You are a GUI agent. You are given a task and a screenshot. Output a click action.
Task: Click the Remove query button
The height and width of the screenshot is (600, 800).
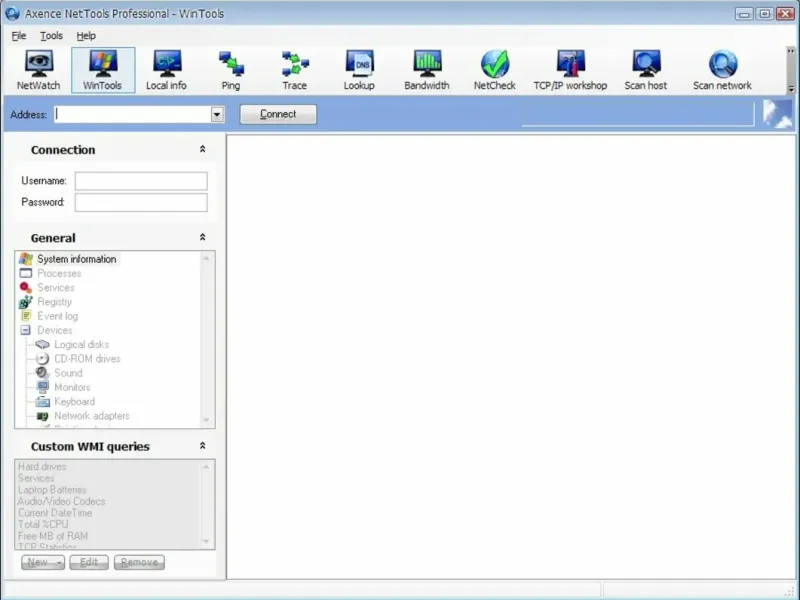click(139, 562)
